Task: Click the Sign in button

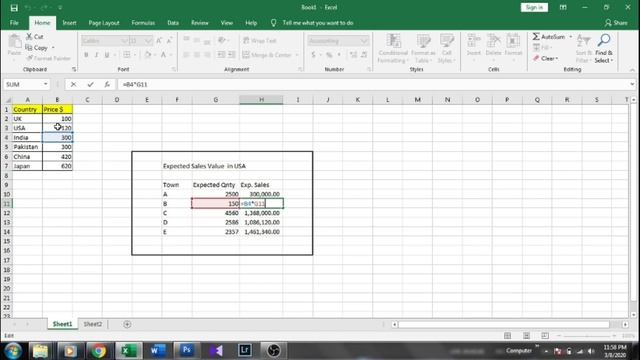Action: point(534,8)
